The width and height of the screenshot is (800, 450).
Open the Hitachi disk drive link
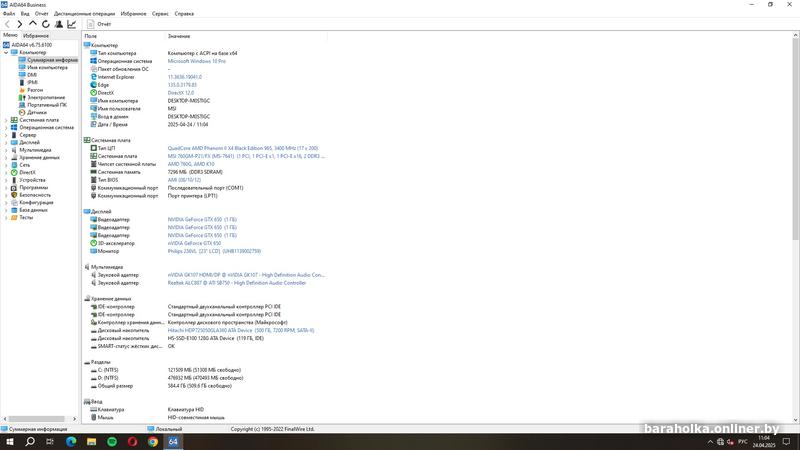point(241,330)
